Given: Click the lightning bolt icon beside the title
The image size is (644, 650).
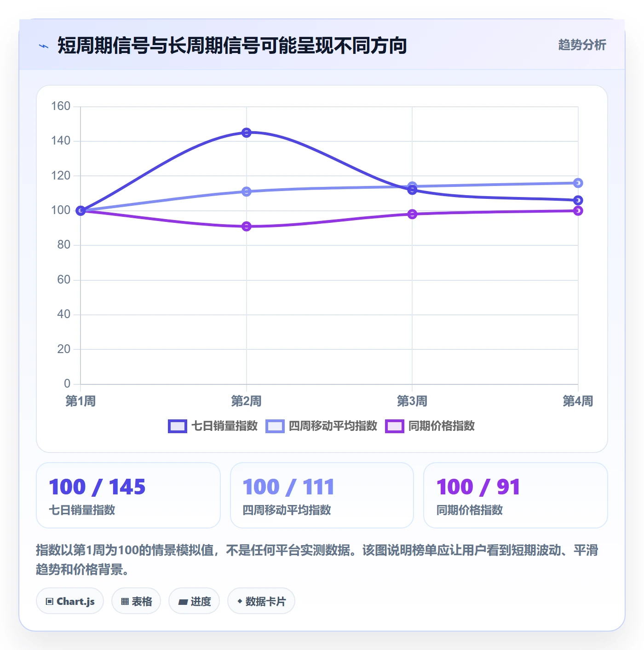Looking at the screenshot, I should pos(44,46).
